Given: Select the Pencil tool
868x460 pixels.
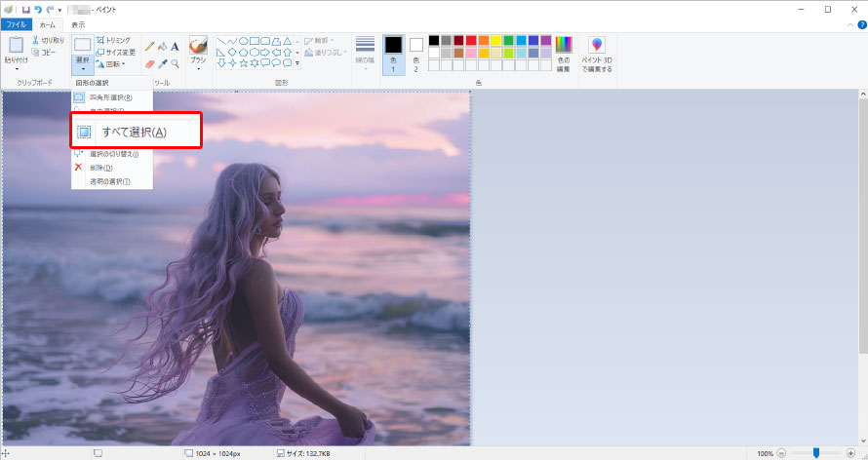Looking at the screenshot, I should point(149,47).
